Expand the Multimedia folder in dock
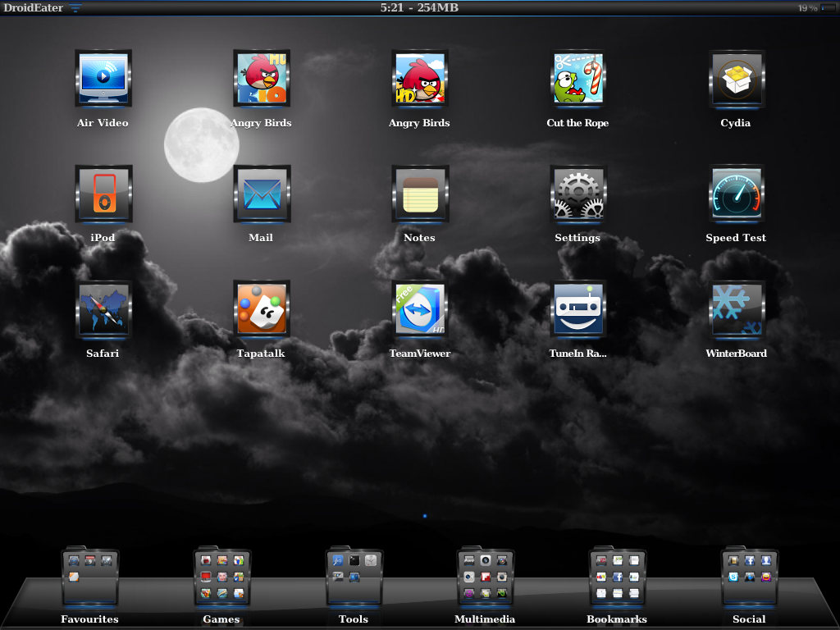The width and height of the screenshot is (840, 630). click(x=485, y=577)
